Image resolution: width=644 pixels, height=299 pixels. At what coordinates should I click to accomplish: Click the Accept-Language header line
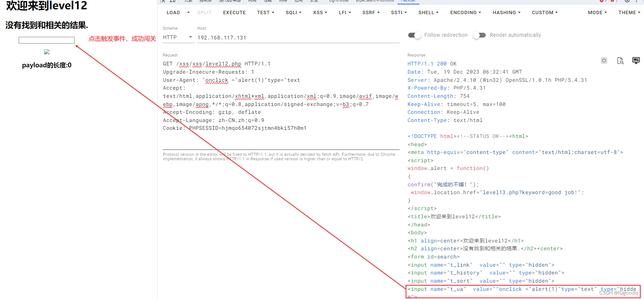tap(213, 120)
